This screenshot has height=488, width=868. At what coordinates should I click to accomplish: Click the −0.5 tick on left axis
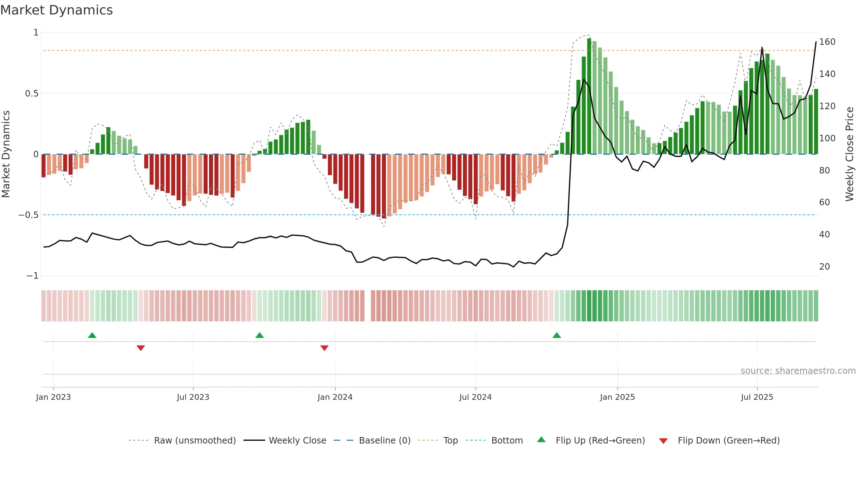tap(28, 215)
